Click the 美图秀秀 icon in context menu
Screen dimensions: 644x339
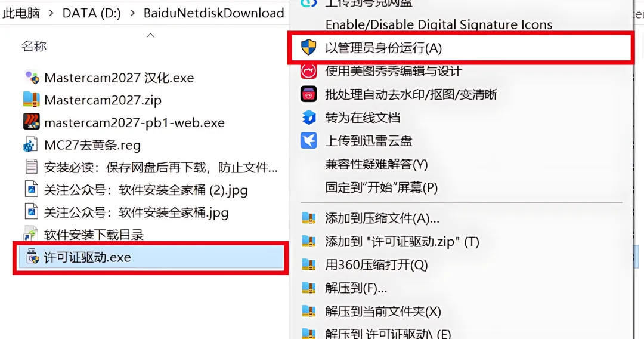pyautogui.click(x=308, y=71)
